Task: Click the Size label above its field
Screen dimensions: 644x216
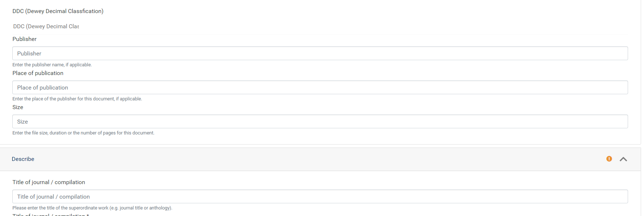Action: 18,107
